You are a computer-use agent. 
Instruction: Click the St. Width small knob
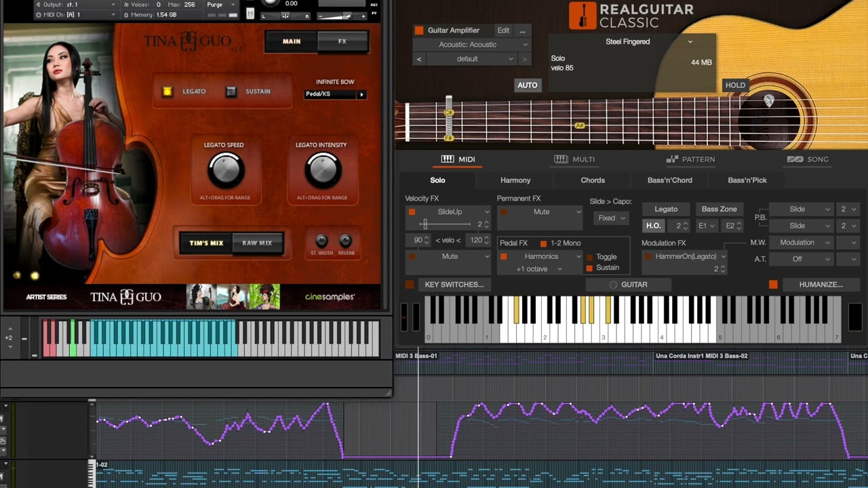(321, 241)
